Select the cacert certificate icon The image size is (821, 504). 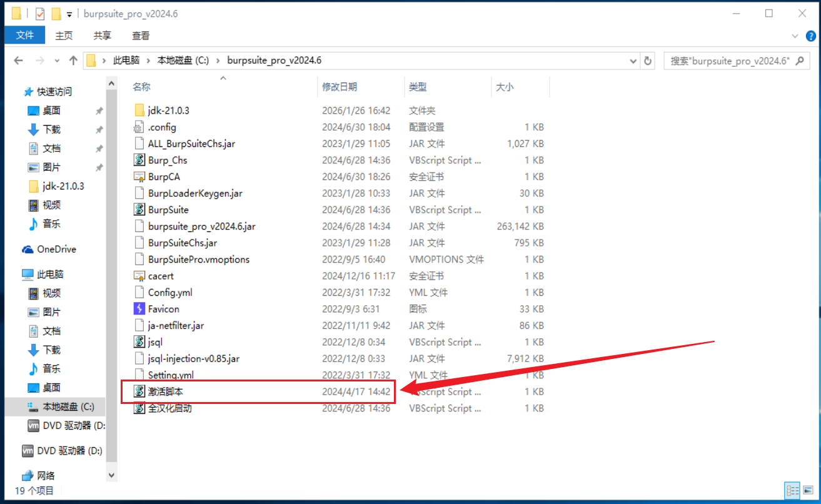tap(139, 276)
